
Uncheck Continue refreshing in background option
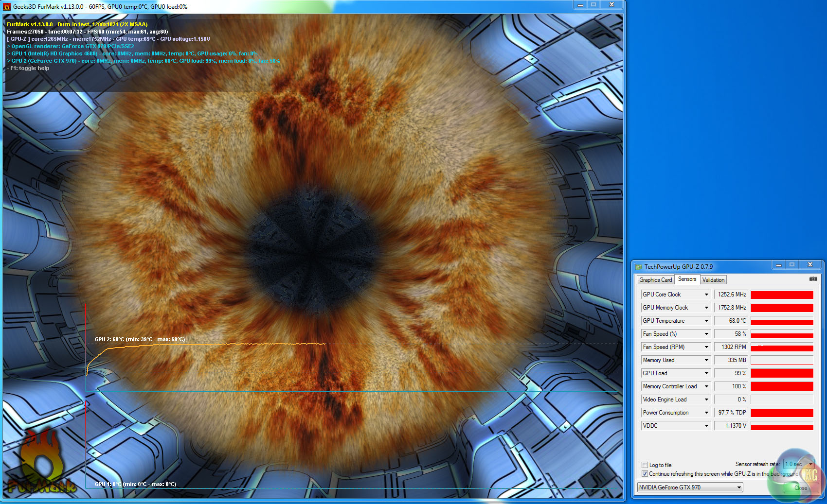tap(645, 474)
